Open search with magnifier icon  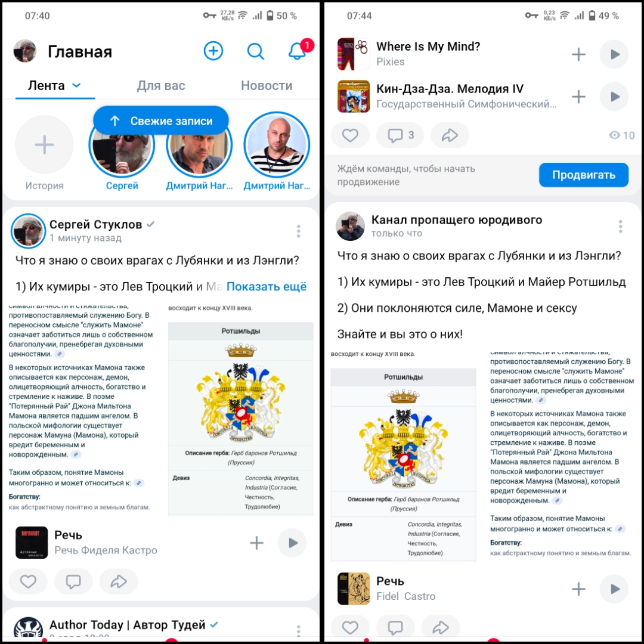coord(255,51)
